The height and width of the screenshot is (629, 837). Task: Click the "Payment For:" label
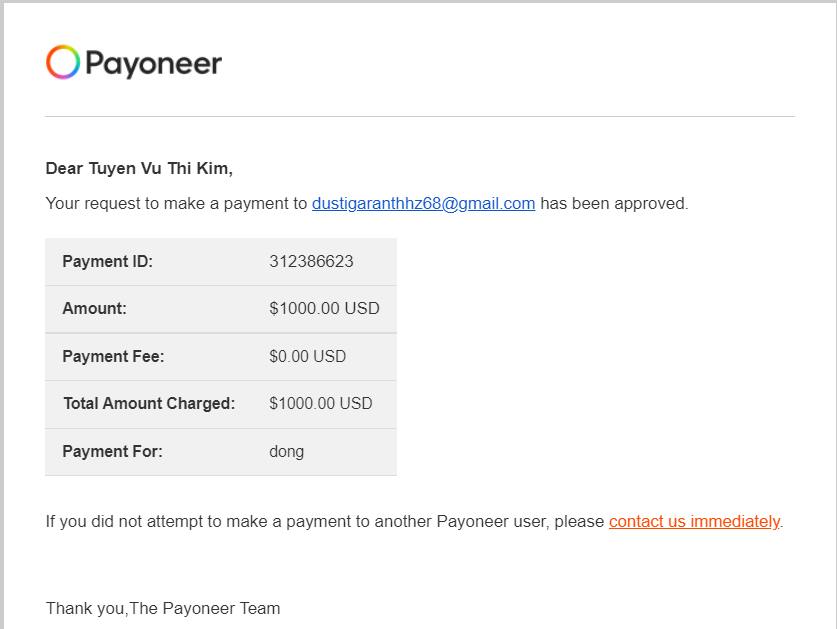[x=112, y=452]
